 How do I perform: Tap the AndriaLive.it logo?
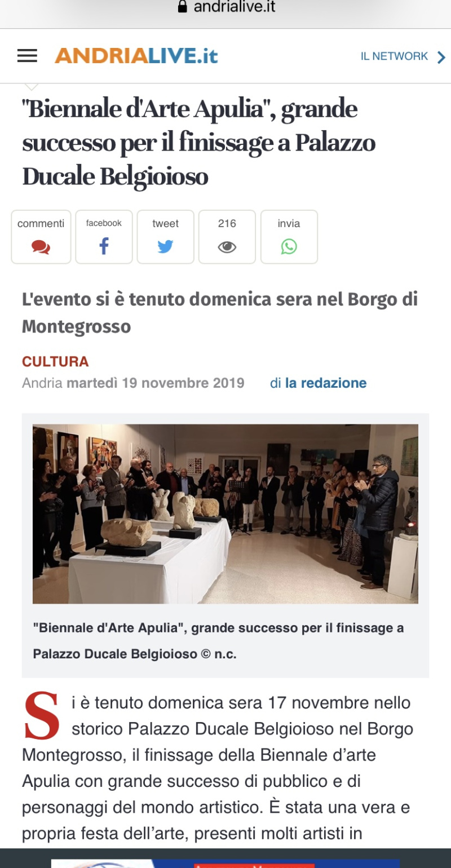click(136, 56)
